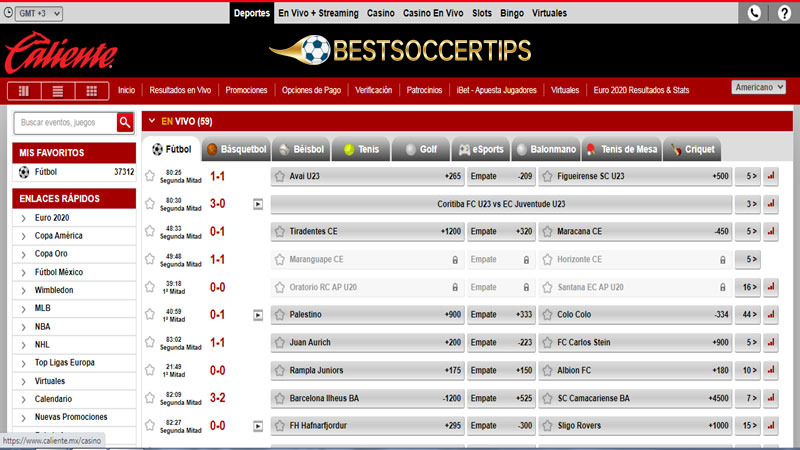Screen dimensions: 800x450
Task: Open stats chart icon for FH Hafnarfjordur match
Action: (x=771, y=426)
